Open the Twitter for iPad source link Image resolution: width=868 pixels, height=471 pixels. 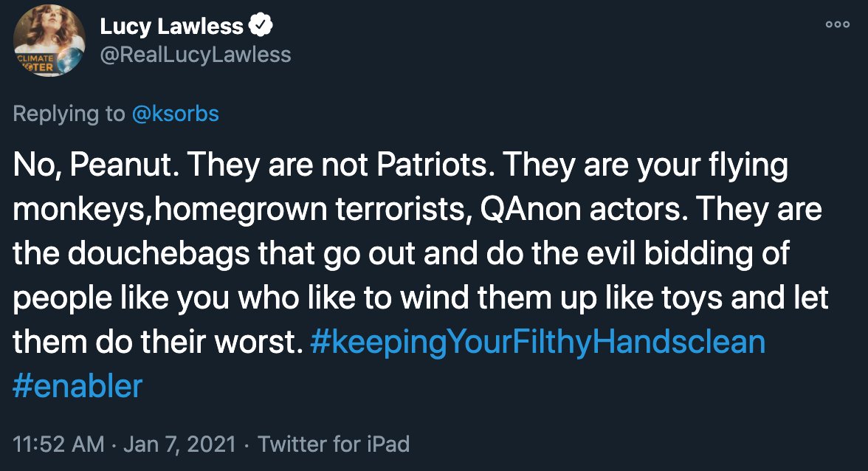coord(334,444)
